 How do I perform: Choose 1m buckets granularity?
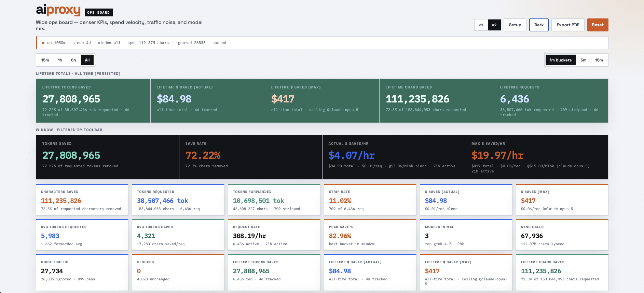560,60
